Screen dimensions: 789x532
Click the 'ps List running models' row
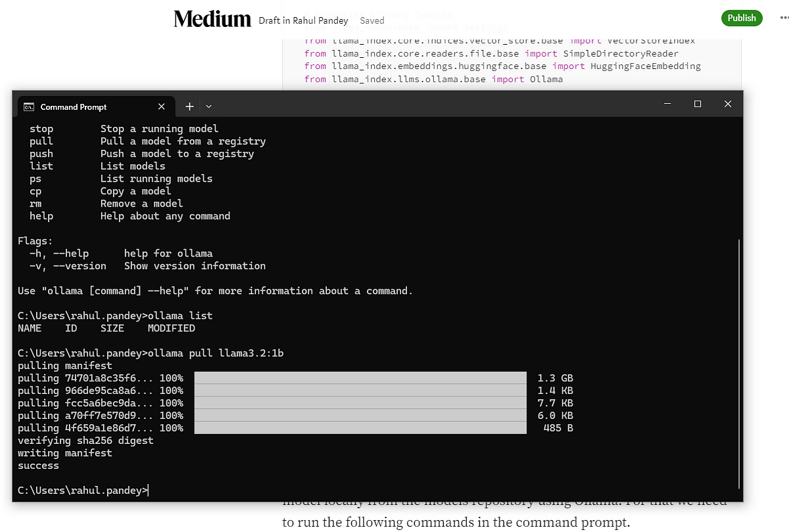click(121, 178)
